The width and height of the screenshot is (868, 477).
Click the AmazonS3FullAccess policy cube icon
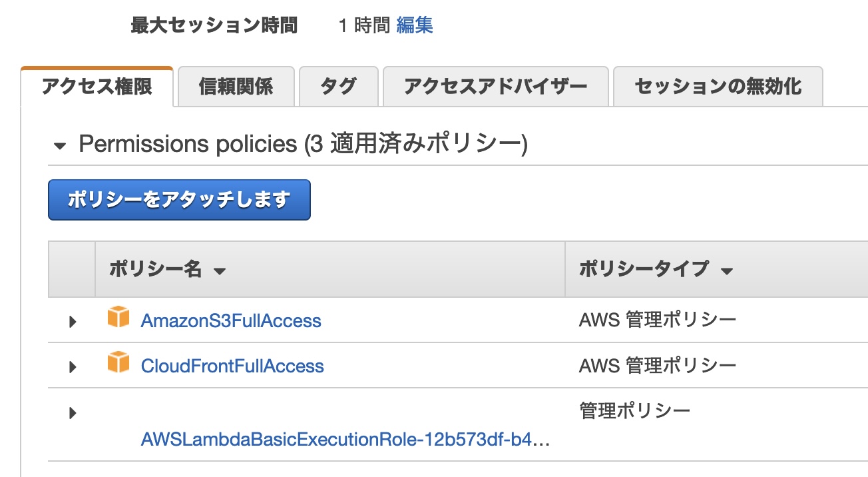coord(118,318)
